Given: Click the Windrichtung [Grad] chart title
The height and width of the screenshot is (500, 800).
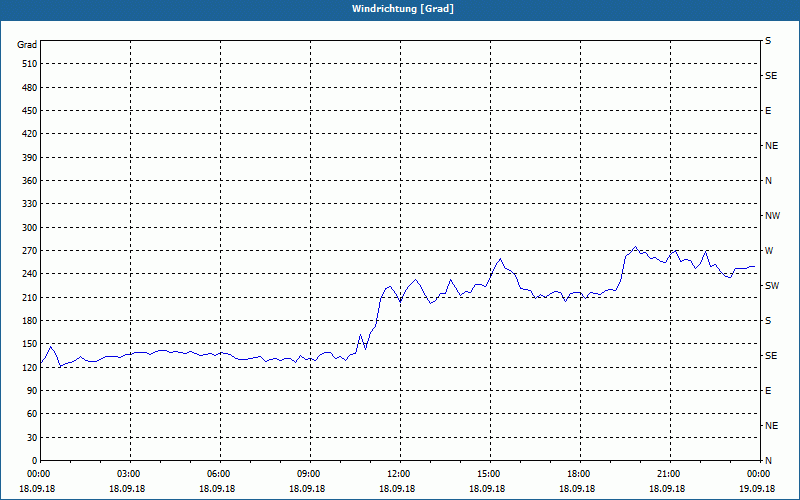Looking at the screenshot, I should point(403,9).
